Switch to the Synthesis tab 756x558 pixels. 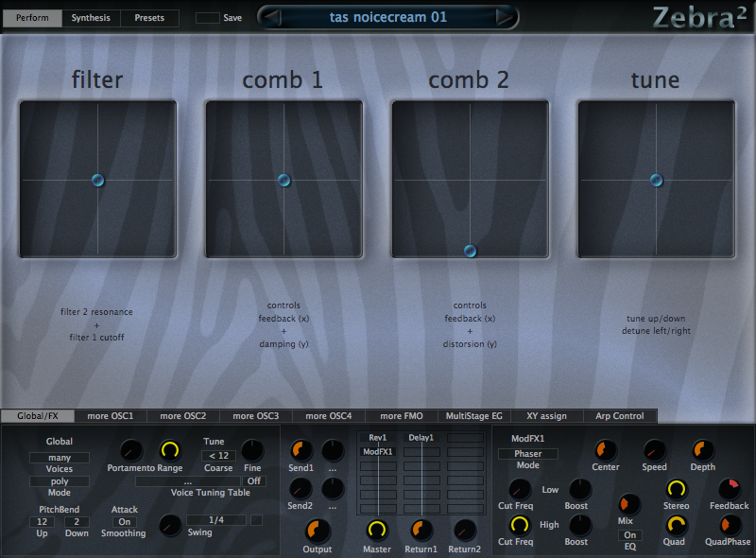click(91, 18)
